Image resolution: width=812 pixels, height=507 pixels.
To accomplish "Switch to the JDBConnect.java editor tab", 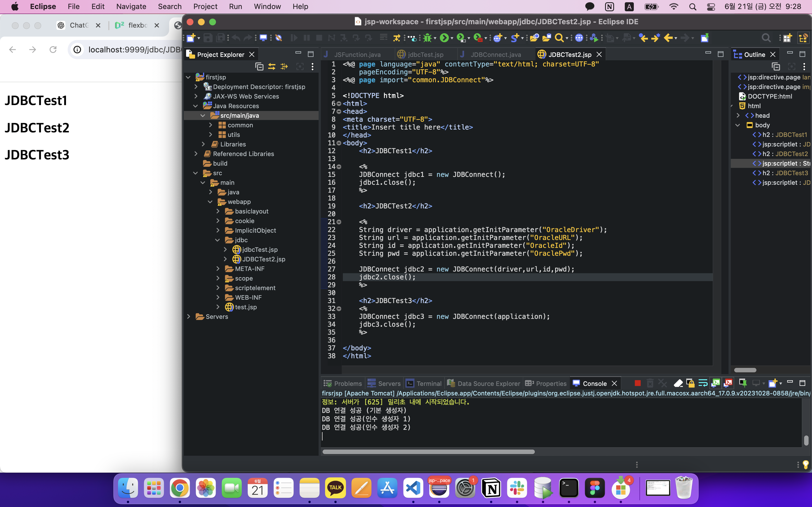I will 495,54.
